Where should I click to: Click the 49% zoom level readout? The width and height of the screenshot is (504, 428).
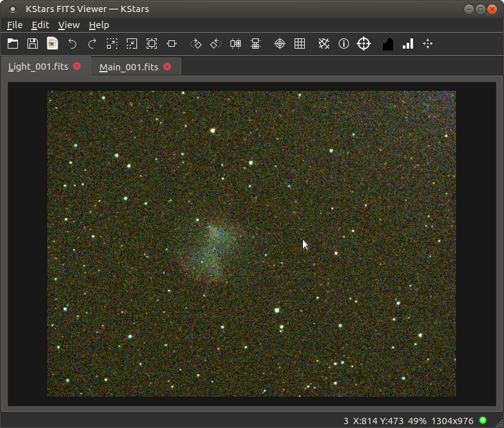tap(417, 421)
